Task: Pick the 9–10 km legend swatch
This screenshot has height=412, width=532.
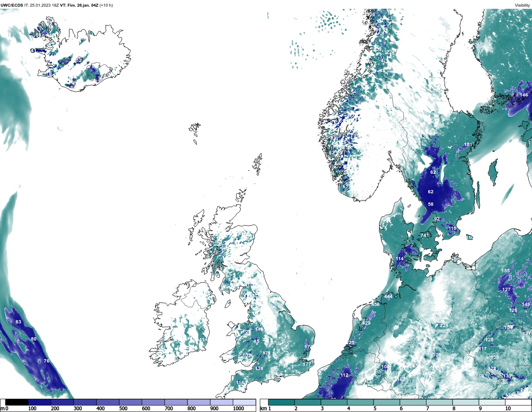Action: 491,402
